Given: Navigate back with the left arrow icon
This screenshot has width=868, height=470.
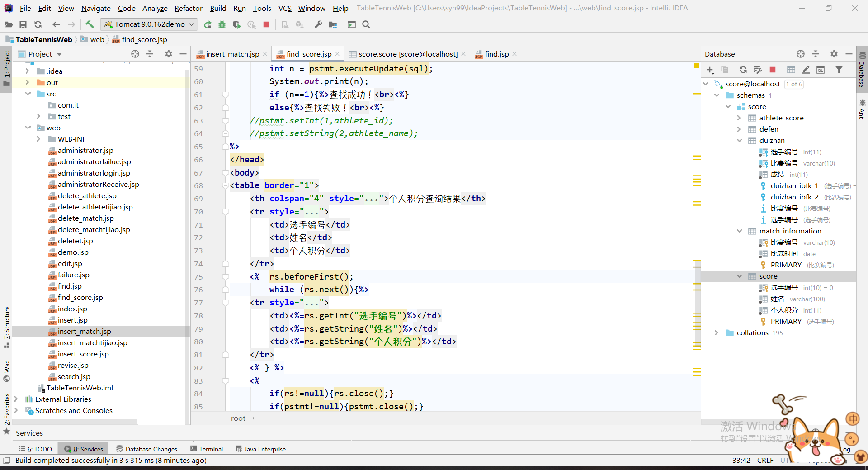Looking at the screenshot, I should [x=56, y=24].
